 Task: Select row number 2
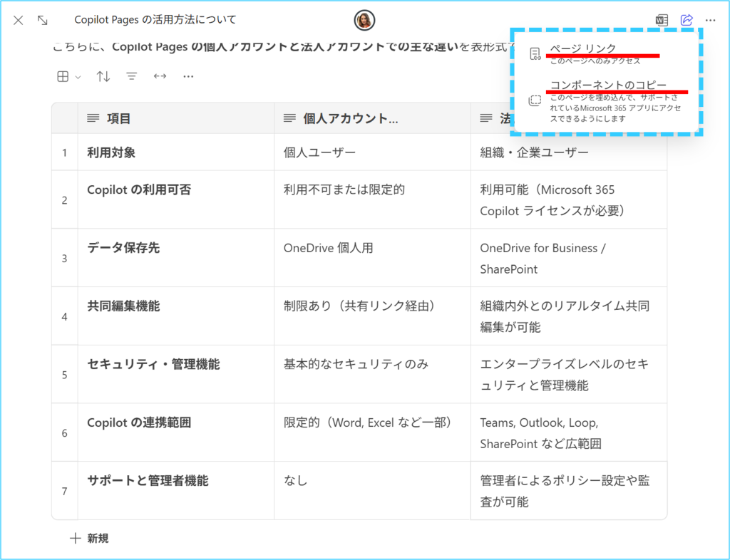pos(65,200)
